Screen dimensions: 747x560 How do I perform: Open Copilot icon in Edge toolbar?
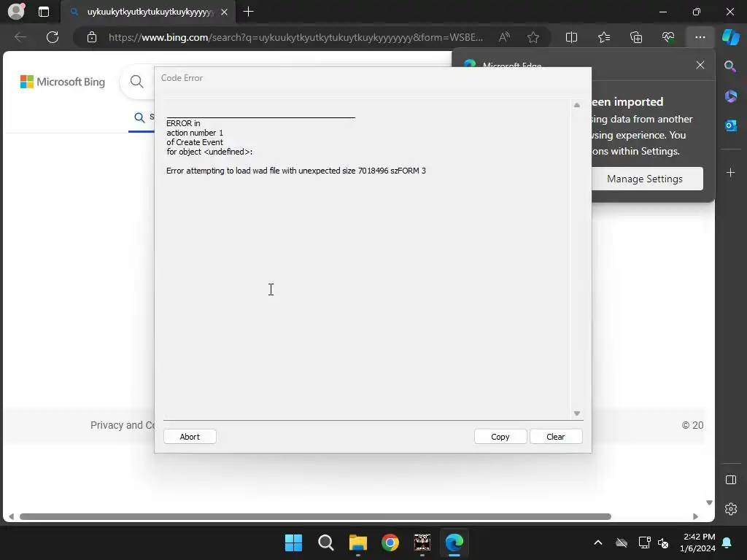[x=731, y=37]
